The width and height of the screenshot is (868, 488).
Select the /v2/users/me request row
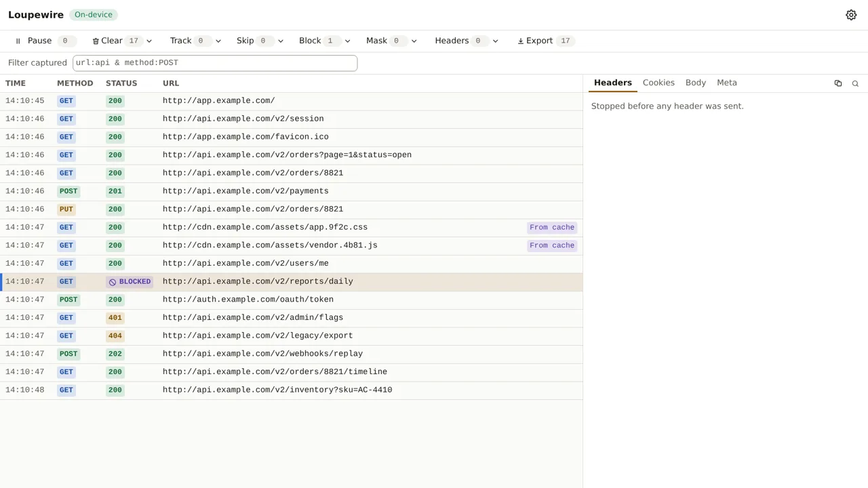292,264
